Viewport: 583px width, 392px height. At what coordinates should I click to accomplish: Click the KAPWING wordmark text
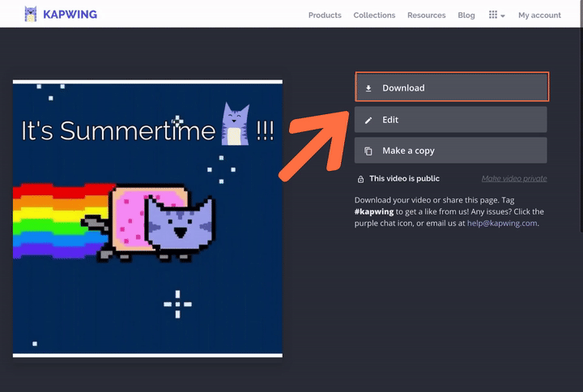[70, 15]
